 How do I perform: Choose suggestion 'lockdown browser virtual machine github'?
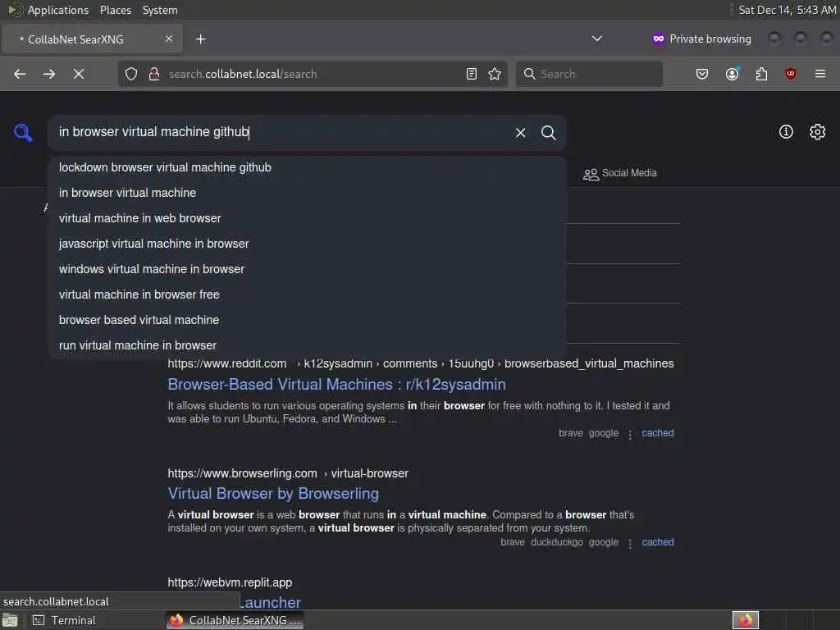(307, 167)
